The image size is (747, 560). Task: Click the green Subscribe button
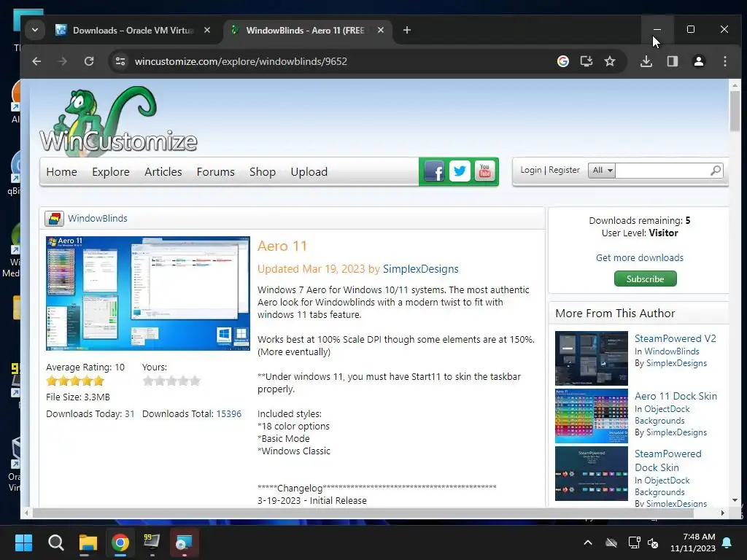point(645,279)
